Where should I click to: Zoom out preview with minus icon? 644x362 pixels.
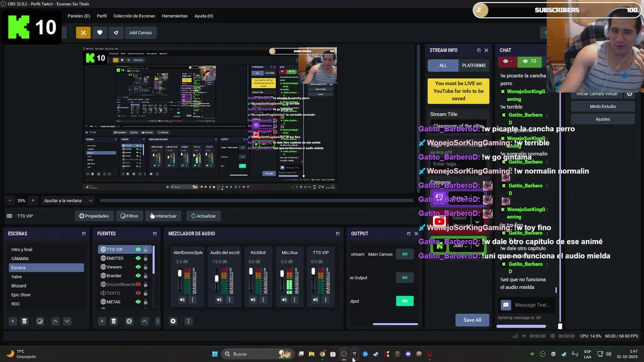tap(10, 201)
